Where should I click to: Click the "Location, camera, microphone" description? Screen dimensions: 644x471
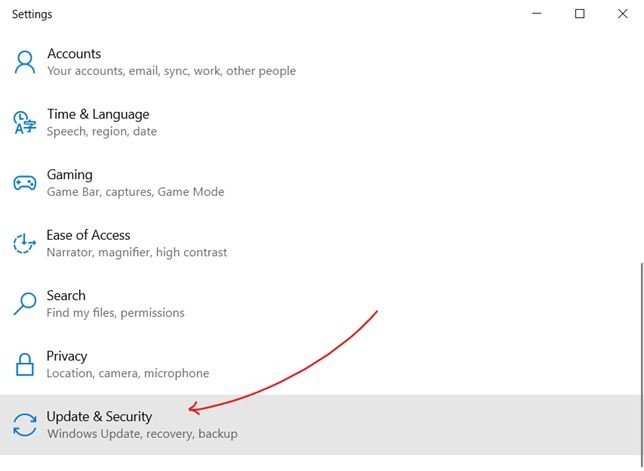pos(128,373)
